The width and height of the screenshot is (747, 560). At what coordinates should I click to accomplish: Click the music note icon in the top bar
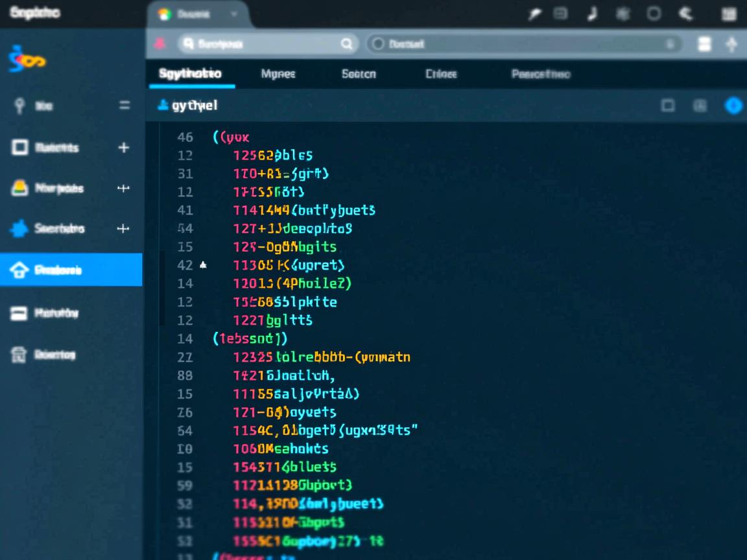point(591,14)
